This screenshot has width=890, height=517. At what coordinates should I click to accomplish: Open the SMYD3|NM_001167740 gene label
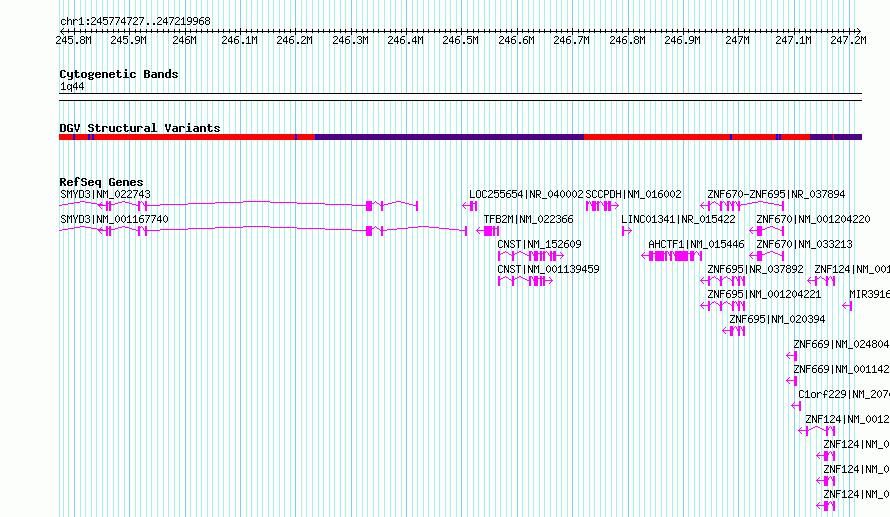pyautogui.click(x=114, y=219)
